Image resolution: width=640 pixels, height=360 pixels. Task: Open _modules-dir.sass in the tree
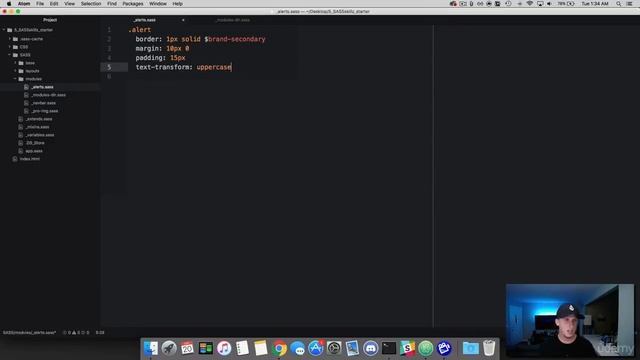(48, 95)
